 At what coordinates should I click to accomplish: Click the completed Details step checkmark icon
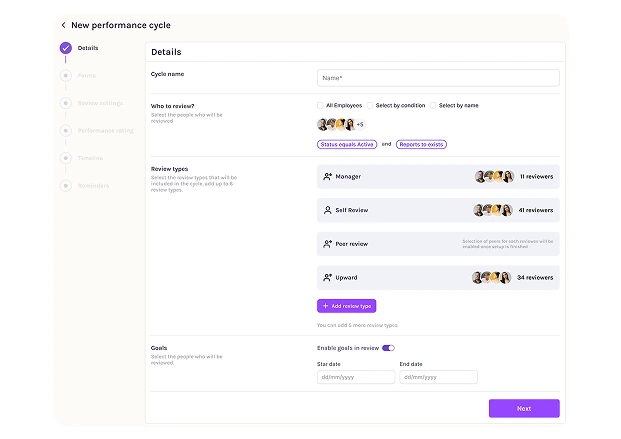[x=65, y=48]
